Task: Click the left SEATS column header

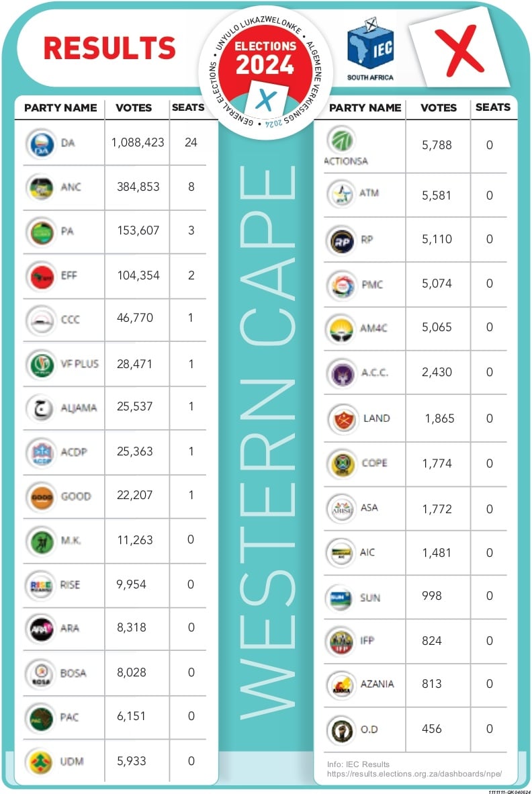Action: (188, 107)
